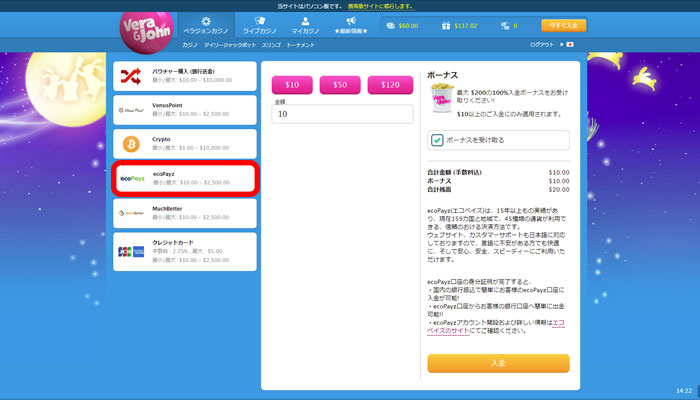Image resolution: width=700 pixels, height=400 pixels.
Task: Toggle the ボーナスを受け取る checkbox
Action: tap(437, 140)
